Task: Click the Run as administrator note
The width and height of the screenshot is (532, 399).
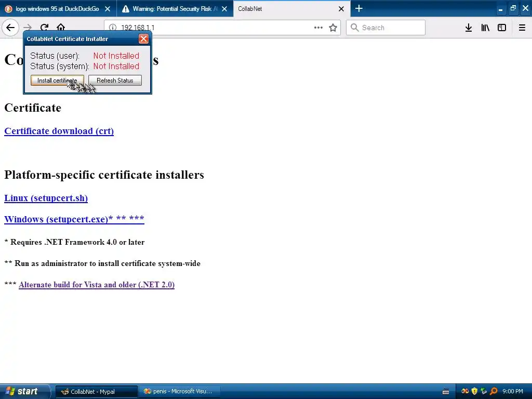Action: (102, 263)
